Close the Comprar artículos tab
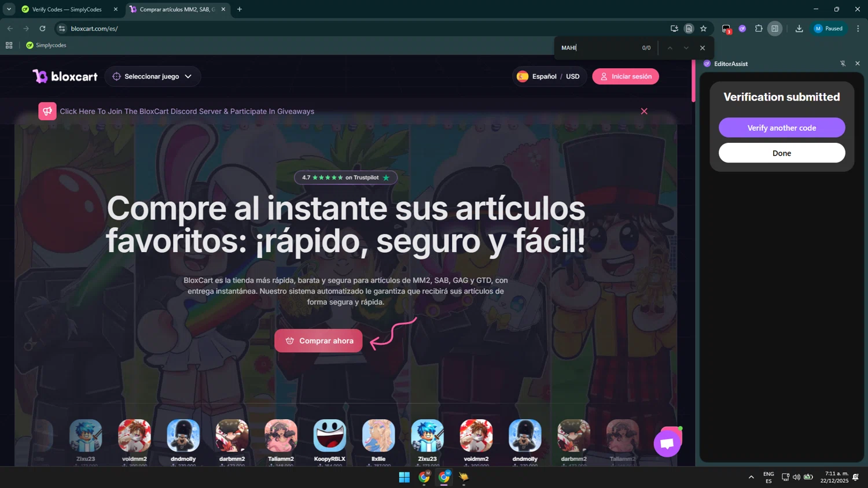The image size is (868, 488). pyautogui.click(x=223, y=9)
